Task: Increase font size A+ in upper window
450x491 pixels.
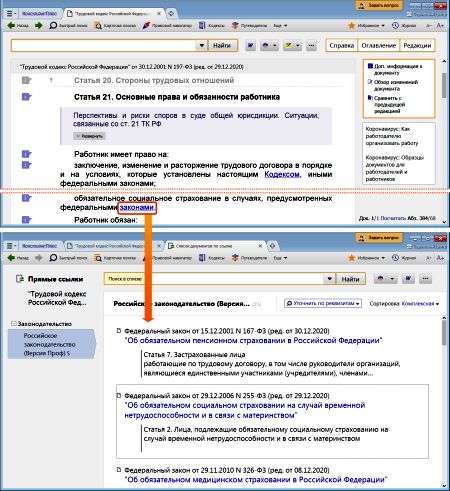Action: tap(440, 25)
